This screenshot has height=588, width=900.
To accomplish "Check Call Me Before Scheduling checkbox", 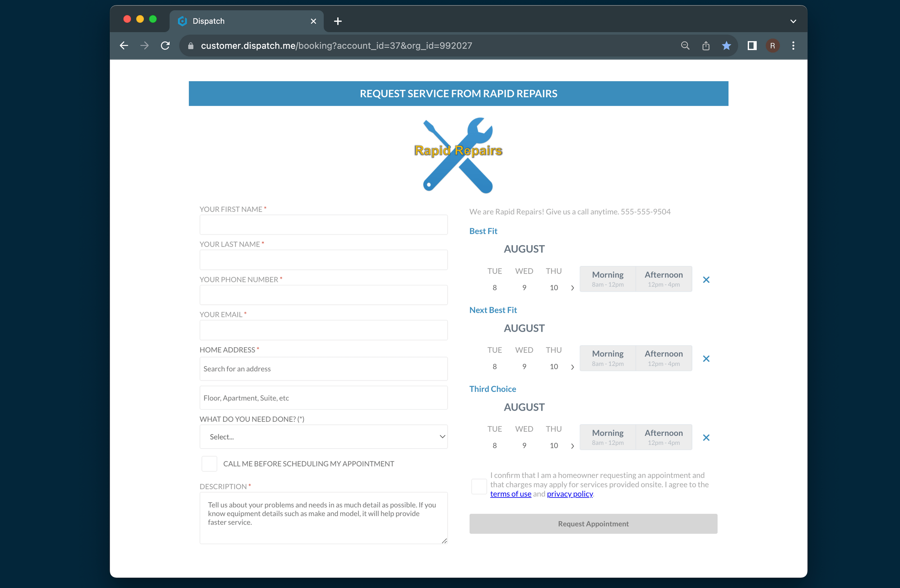I will (209, 464).
